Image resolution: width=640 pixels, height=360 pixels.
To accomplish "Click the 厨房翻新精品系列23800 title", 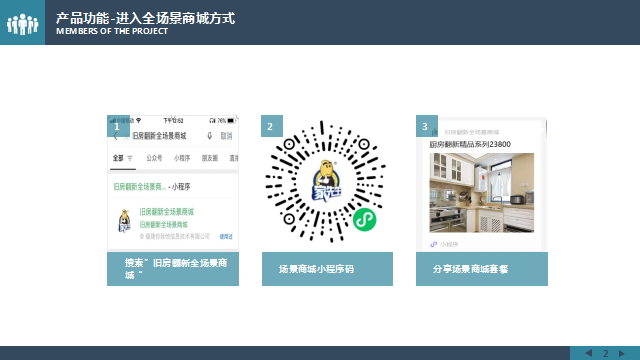I will pos(470,144).
